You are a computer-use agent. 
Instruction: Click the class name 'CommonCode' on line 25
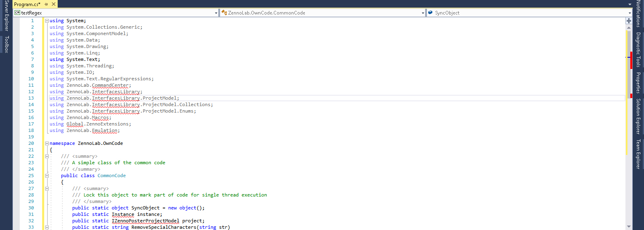[x=112, y=176]
